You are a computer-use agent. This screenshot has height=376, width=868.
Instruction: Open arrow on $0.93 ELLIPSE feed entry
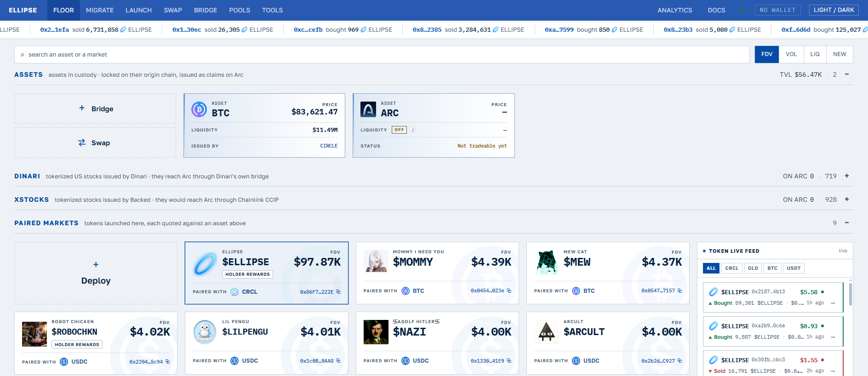coord(833,337)
